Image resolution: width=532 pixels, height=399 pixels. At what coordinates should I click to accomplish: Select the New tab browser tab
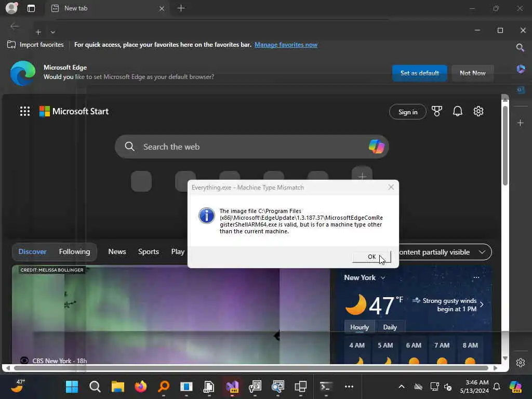(x=107, y=8)
